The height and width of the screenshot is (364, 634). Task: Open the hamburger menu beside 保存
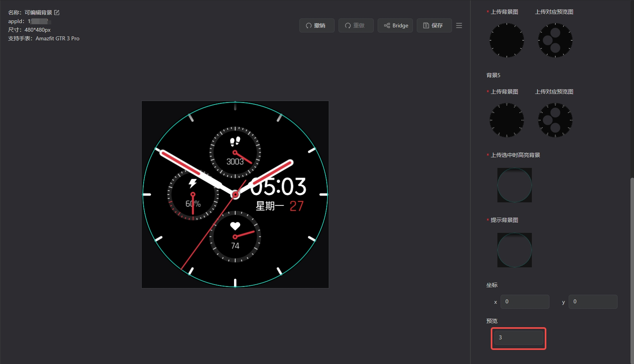[459, 25]
